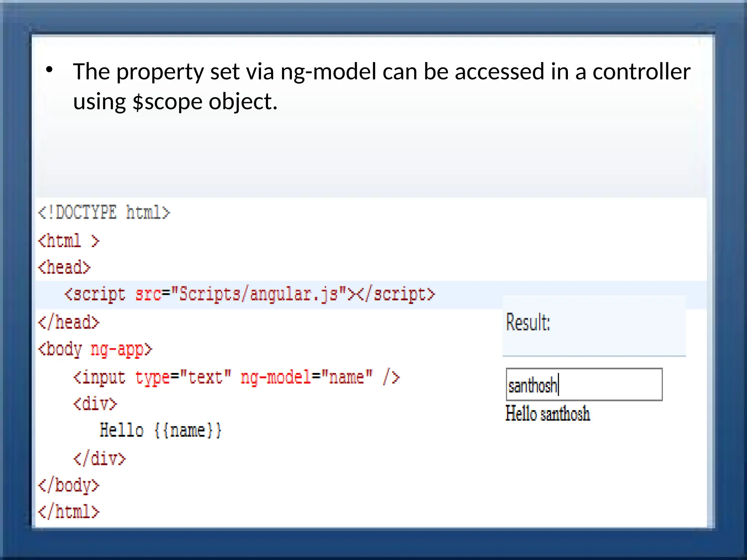Click the '</head>' closing tag line
747x560 pixels.
click(69, 322)
